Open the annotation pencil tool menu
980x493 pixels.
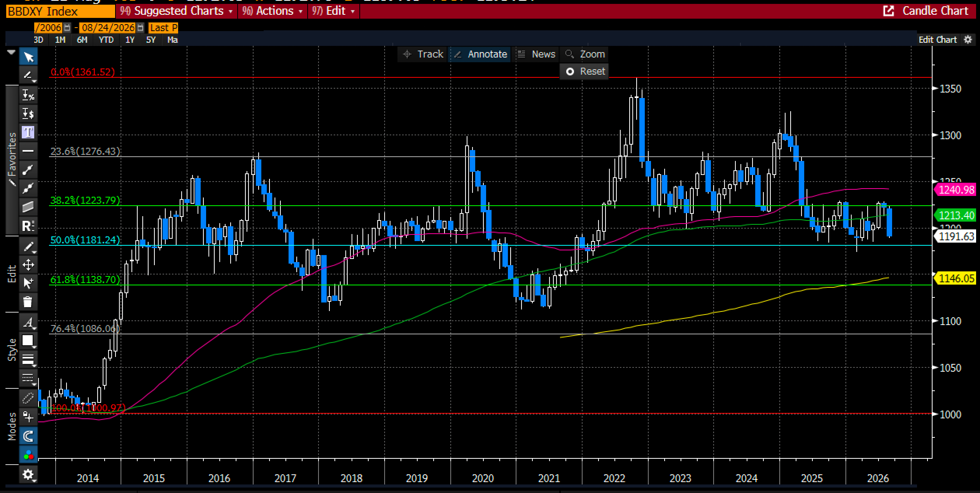tap(28, 75)
